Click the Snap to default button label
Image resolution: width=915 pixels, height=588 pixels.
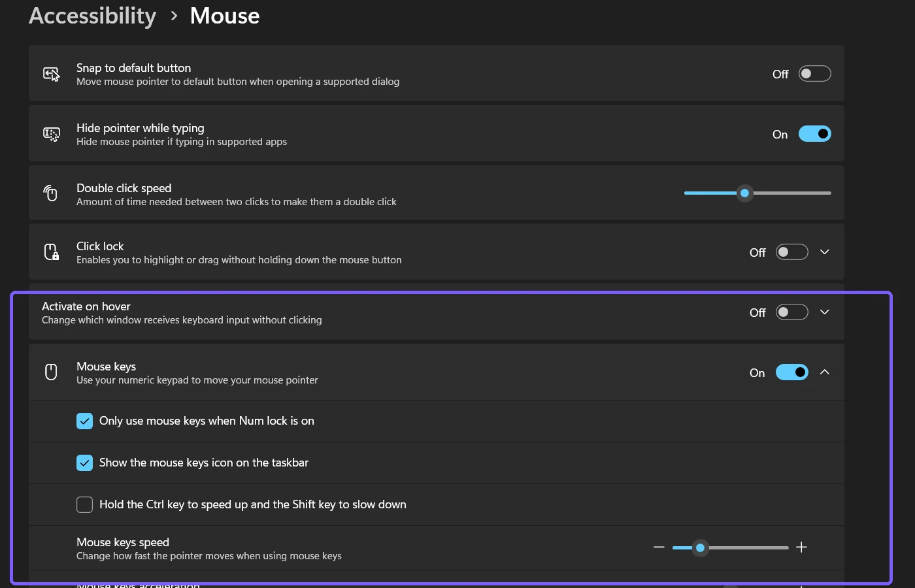(x=133, y=68)
